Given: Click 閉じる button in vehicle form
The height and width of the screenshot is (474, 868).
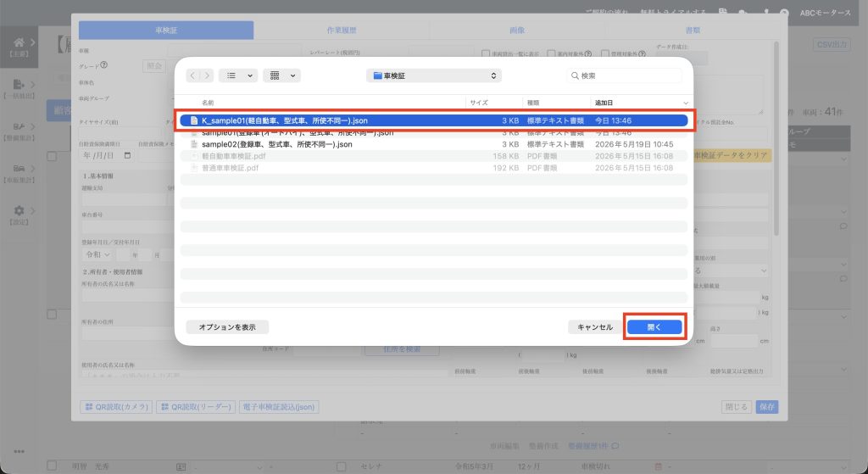Looking at the screenshot, I should click(x=737, y=407).
